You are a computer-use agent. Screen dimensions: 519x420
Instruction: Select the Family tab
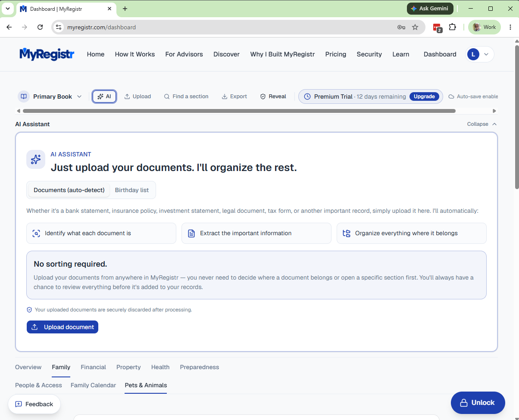point(61,367)
